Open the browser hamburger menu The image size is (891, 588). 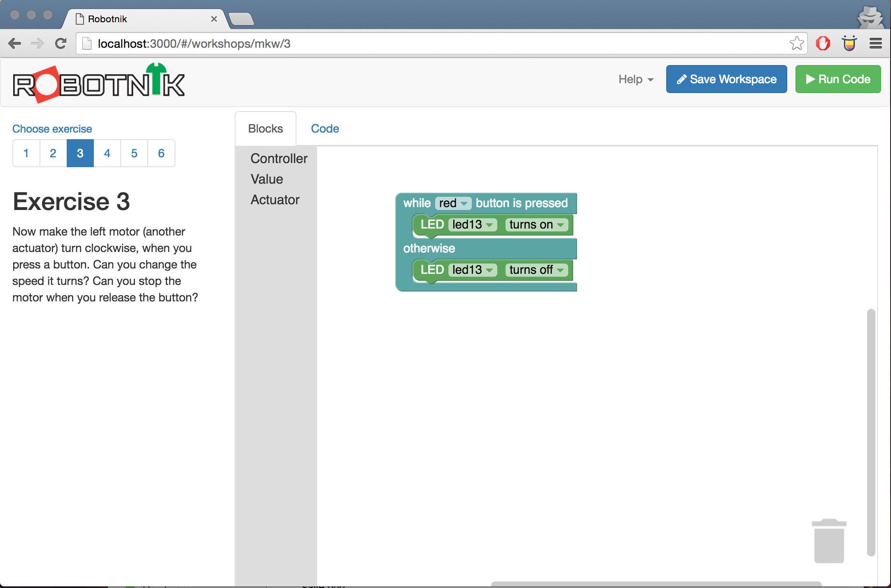click(x=876, y=43)
